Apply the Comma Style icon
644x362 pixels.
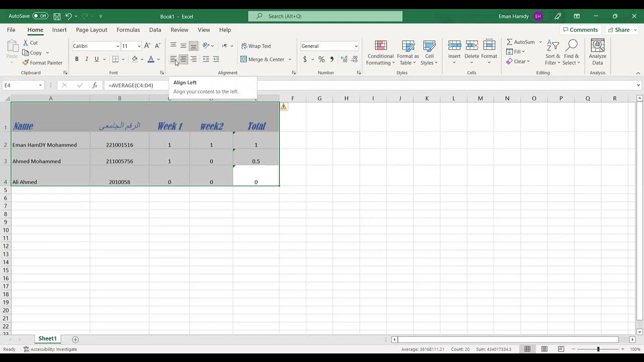tap(332, 59)
